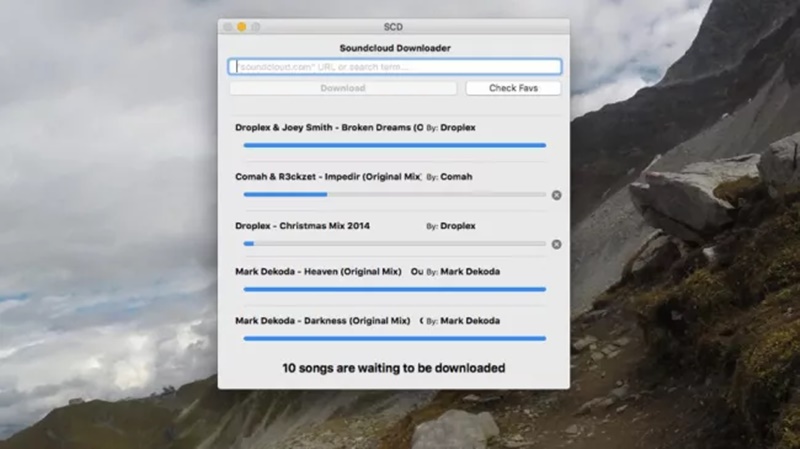Screen dimensions: 800x449
Task: Click the Check Favs button
Action: click(x=513, y=88)
